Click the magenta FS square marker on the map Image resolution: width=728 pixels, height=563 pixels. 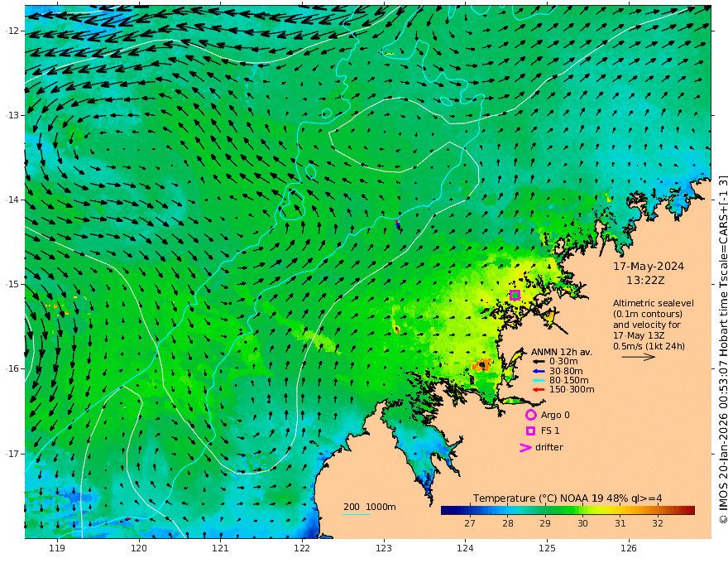point(515,295)
